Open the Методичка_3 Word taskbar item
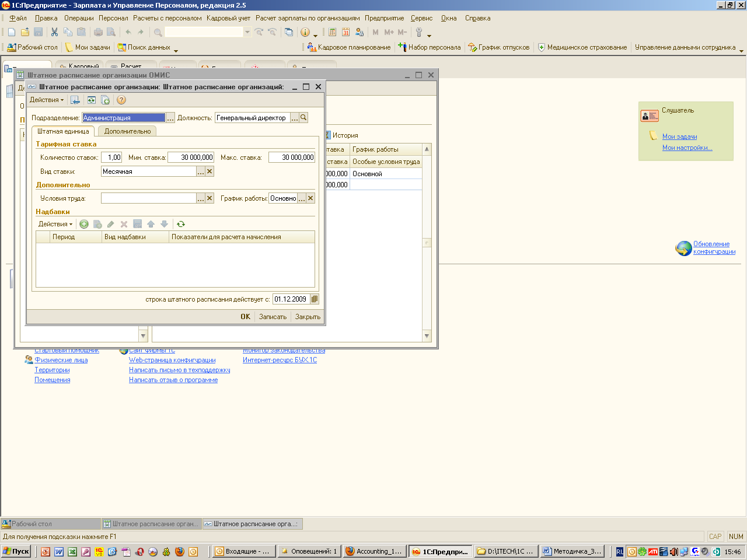This screenshot has height=560, width=747. (x=571, y=551)
